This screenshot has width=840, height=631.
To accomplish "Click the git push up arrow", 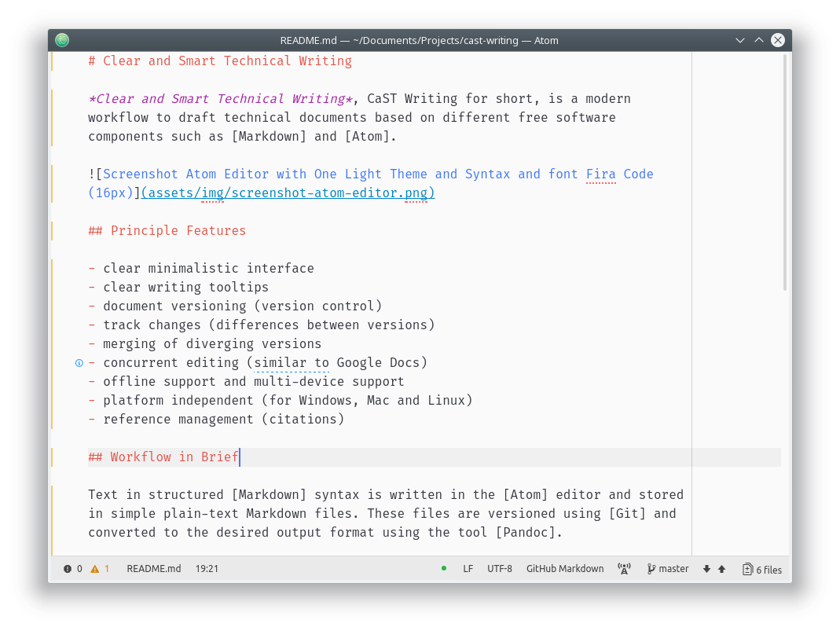I will [x=721, y=569].
